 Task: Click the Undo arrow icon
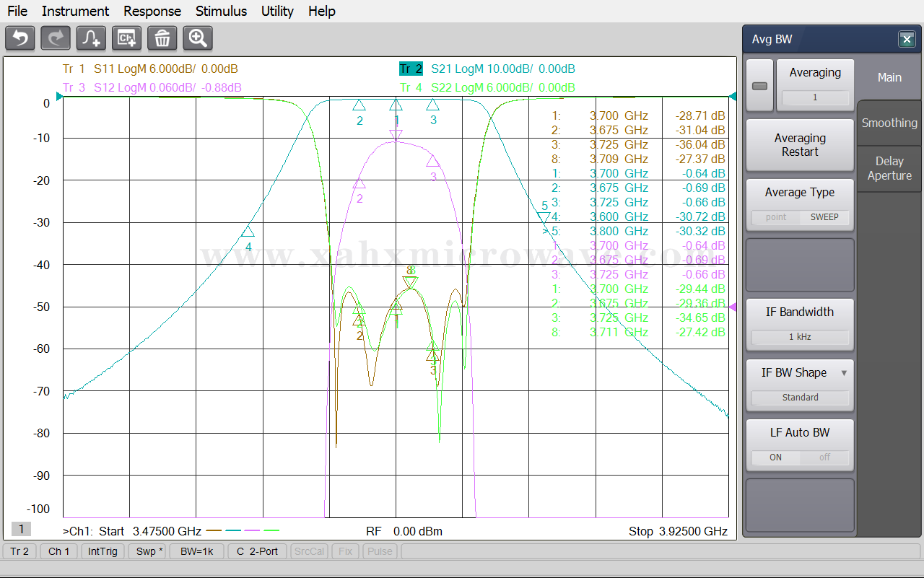(20, 38)
